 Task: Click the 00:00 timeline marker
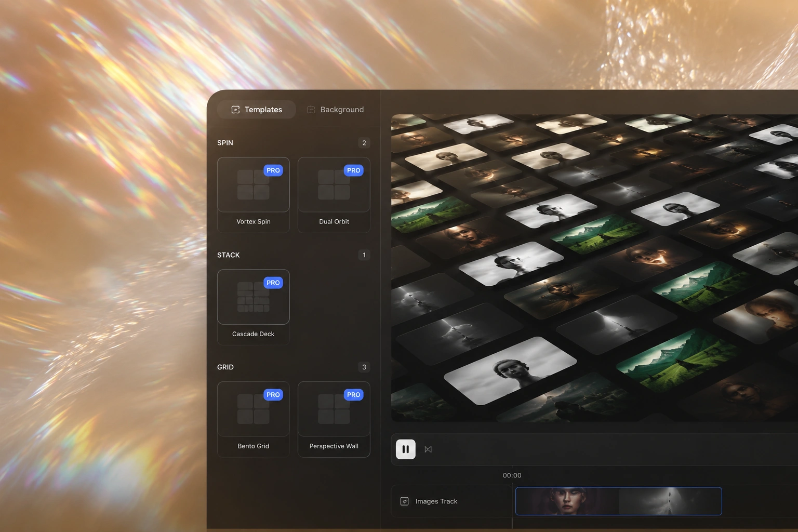pos(512,475)
